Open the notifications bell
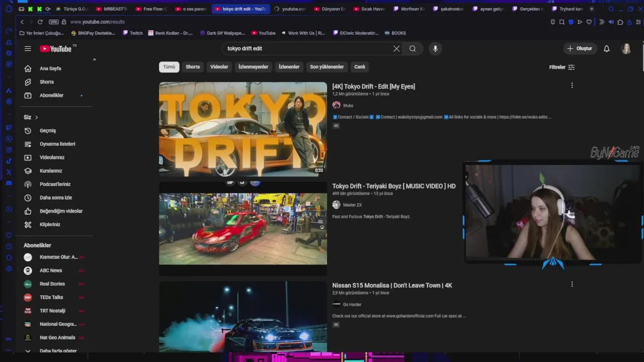Viewport: 644px width, 362px height. [607, 49]
